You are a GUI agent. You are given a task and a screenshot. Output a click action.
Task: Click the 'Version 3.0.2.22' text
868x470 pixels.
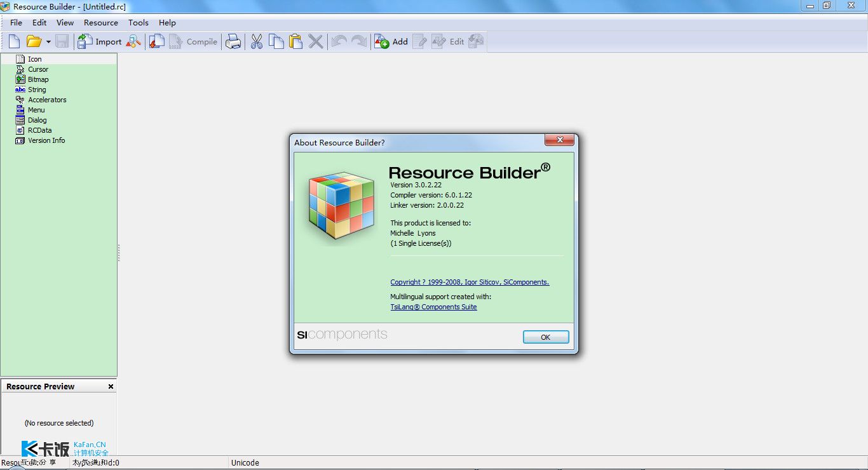[x=416, y=185]
